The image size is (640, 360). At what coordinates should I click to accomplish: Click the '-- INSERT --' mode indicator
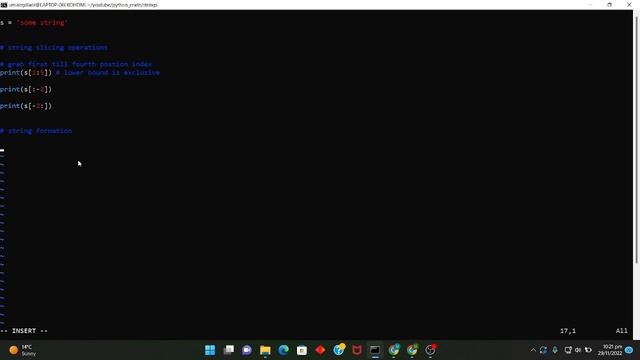tap(24, 331)
